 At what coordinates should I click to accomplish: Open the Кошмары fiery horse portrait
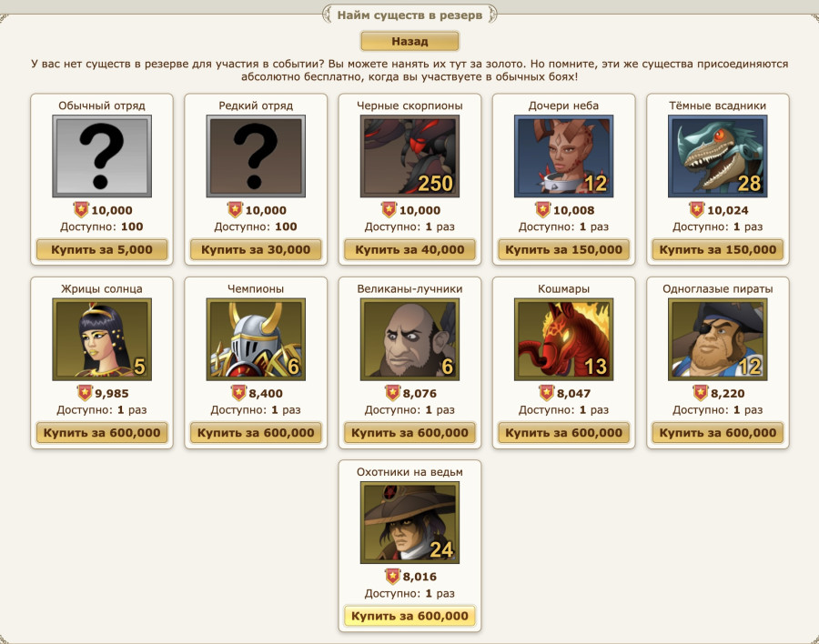563,339
